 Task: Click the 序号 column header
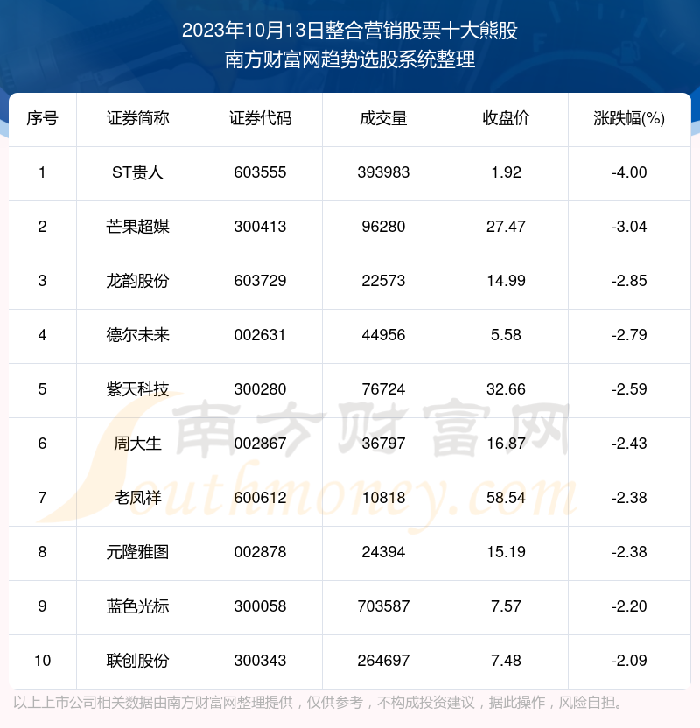pos(42,119)
